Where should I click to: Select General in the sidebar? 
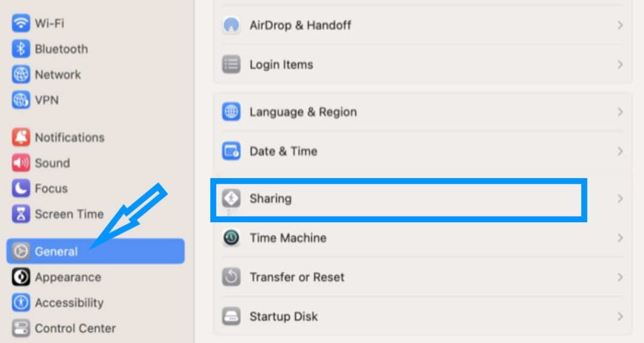point(96,251)
